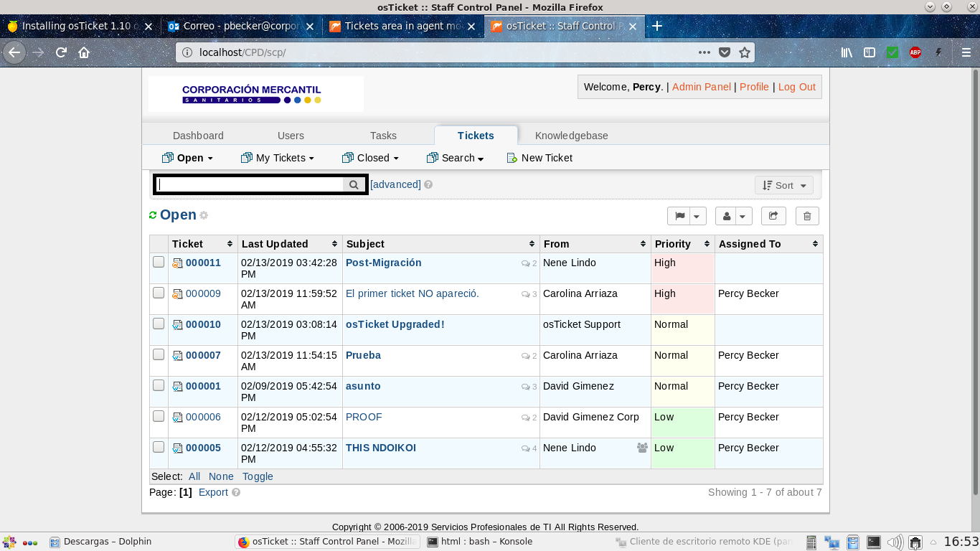The width and height of the screenshot is (980, 551).
Task: Open the queue settings gear icon
Action: click(x=204, y=215)
